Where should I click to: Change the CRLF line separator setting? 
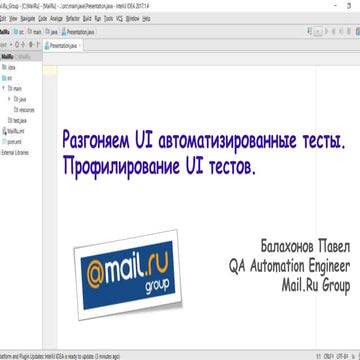coord(328,357)
